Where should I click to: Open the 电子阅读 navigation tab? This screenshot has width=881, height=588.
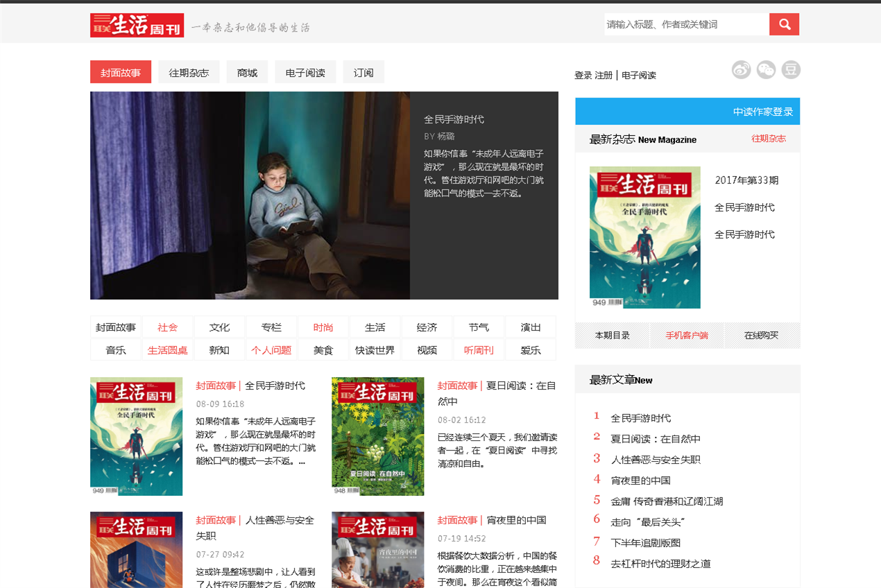pyautogui.click(x=305, y=72)
